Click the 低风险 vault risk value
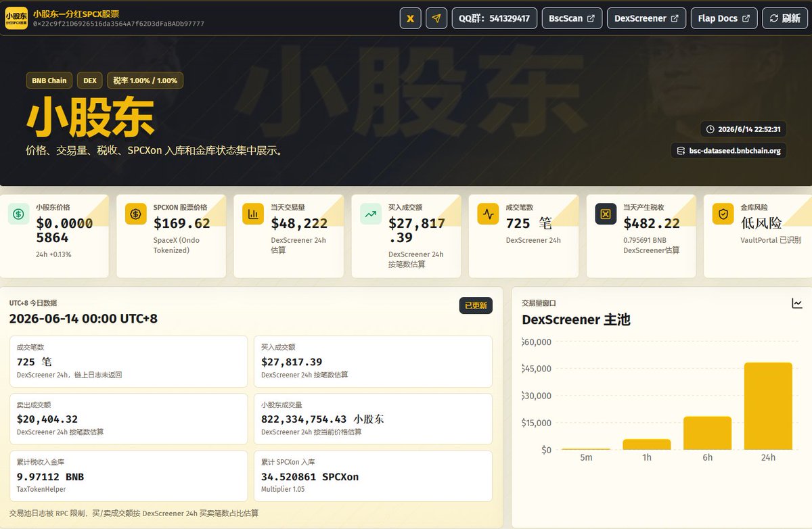The width and height of the screenshot is (812, 529). (761, 223)
